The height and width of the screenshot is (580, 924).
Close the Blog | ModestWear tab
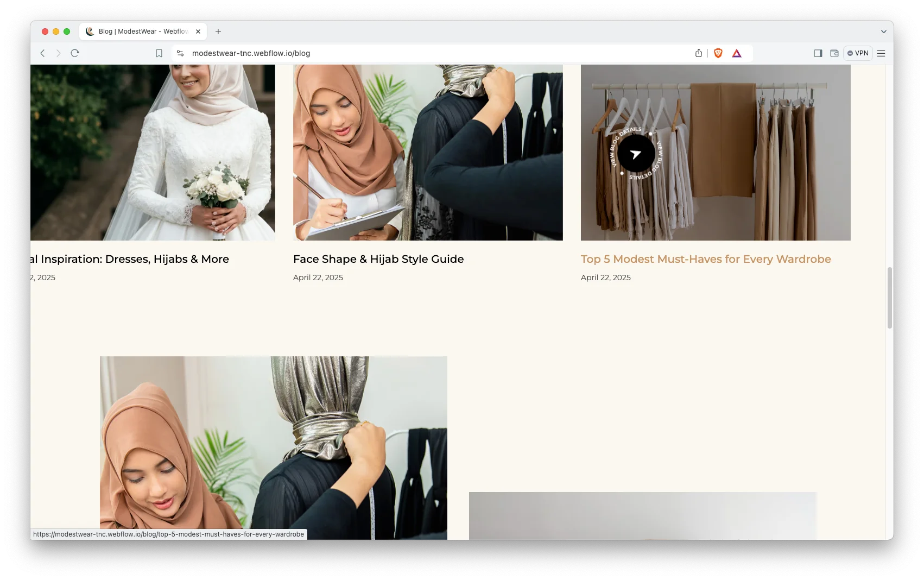point(198,31)
